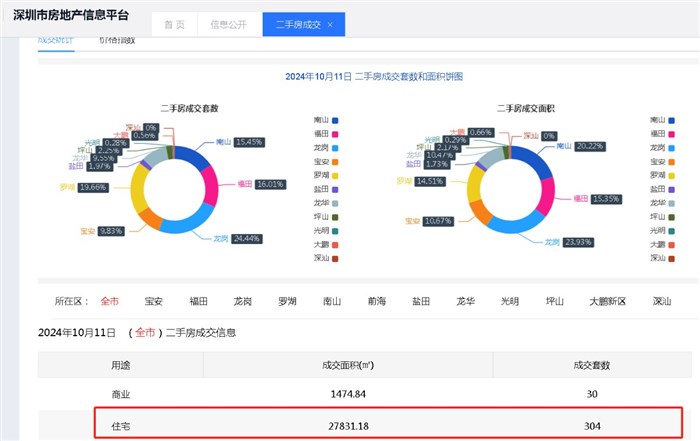Select the 成交统计 sub-tab
Screen dimensions: 700x441
56,41
